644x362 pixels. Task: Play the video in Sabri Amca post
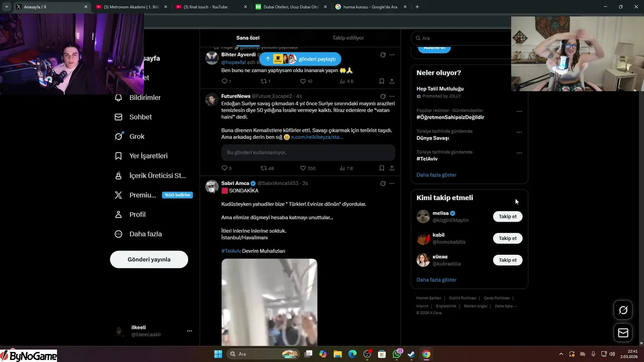coord(269,302)
